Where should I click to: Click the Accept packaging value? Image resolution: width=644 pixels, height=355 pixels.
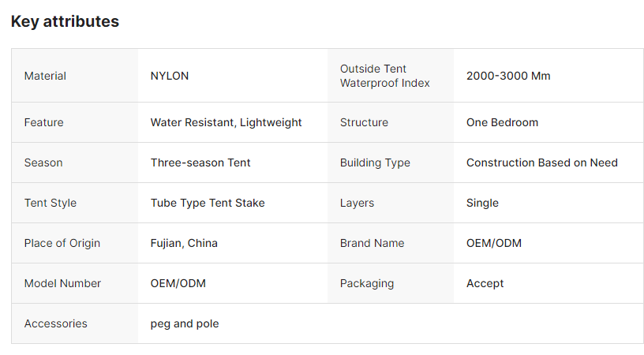coord(485,283)
